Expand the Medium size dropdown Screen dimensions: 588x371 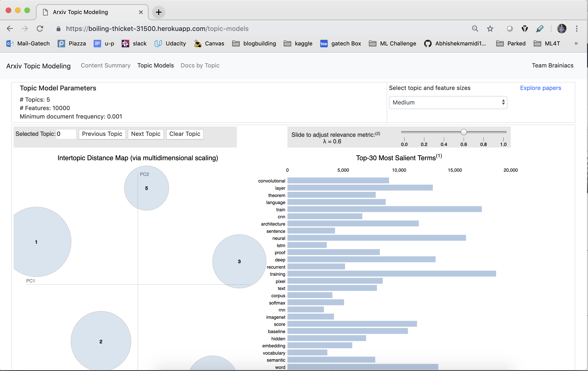click(x=448, y=102)
